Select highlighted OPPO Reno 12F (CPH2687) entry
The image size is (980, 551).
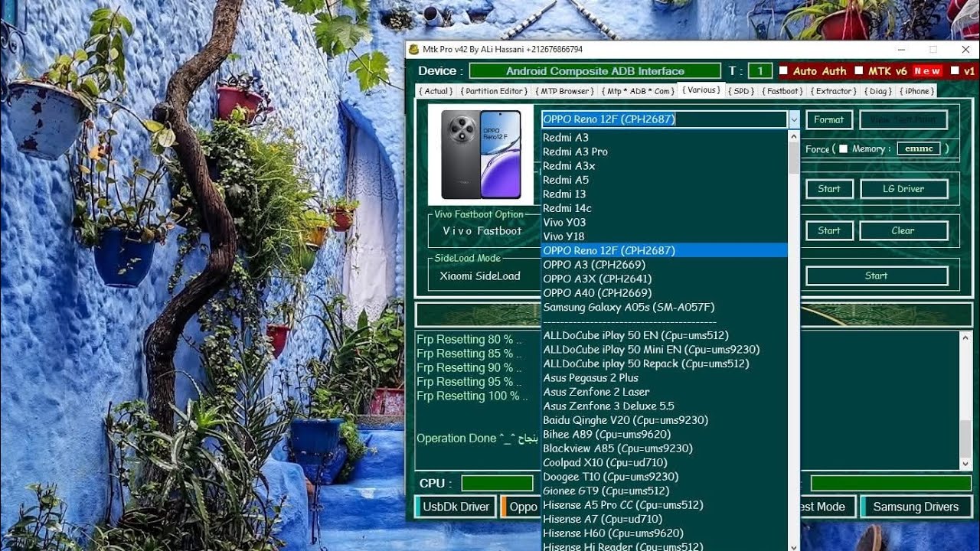coord(664,250)
